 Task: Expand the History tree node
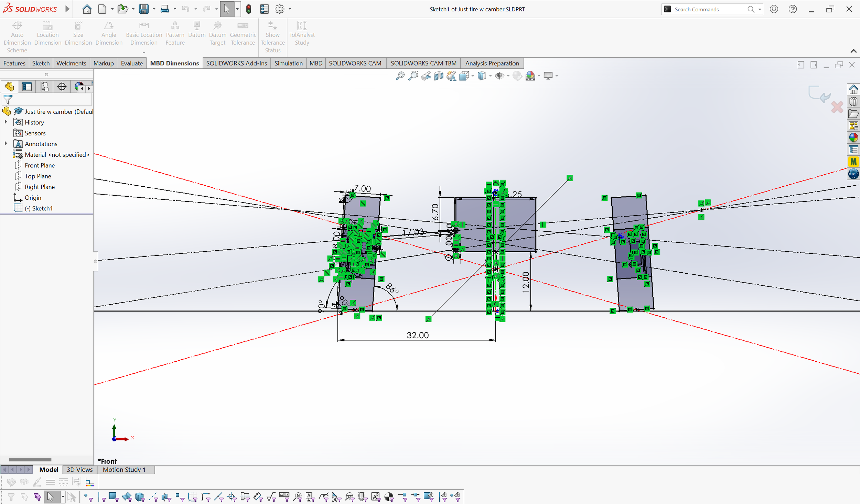6,122
